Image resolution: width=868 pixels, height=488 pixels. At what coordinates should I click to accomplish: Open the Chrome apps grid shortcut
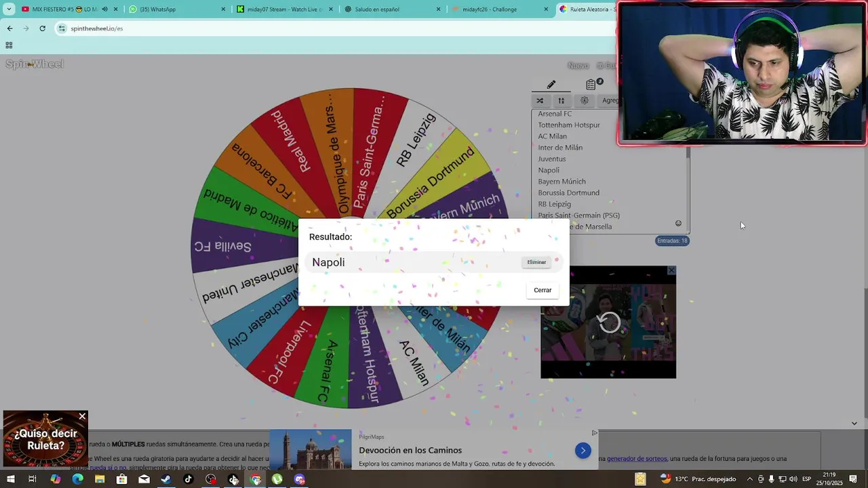pyautogui.click(x=9, y=45)
